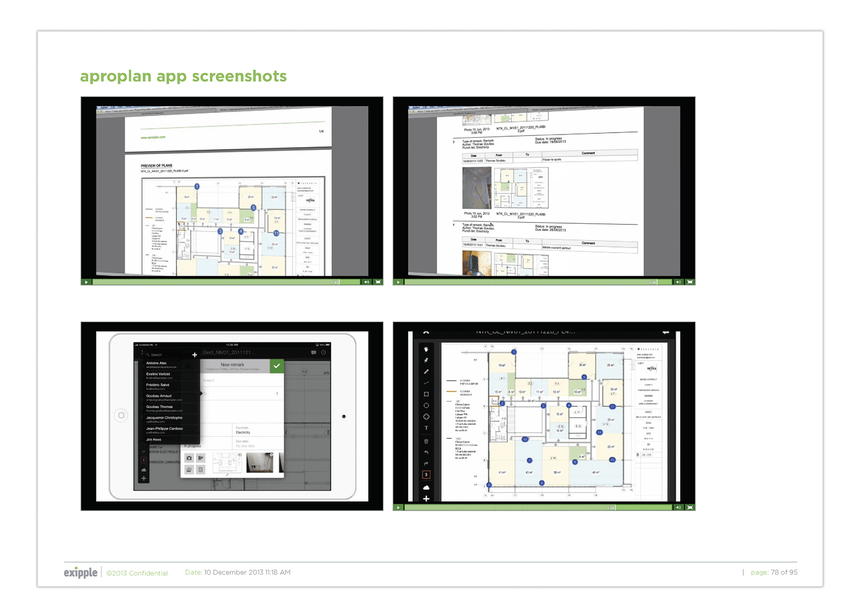Image resolution: width=868 pixels, height=615 pixels.
Task: Click the exipple logo in page footer
Action: pos(80,572)
